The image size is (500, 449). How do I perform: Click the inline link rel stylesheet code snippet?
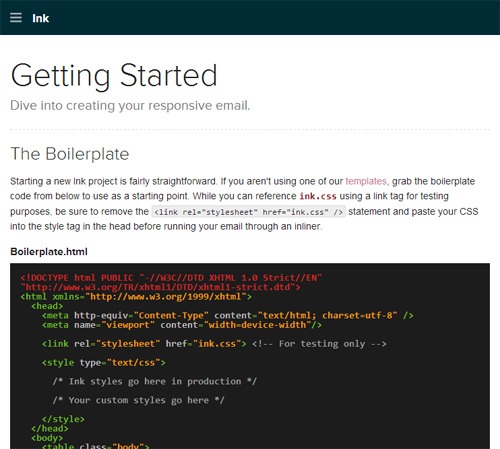pos(249,212)
